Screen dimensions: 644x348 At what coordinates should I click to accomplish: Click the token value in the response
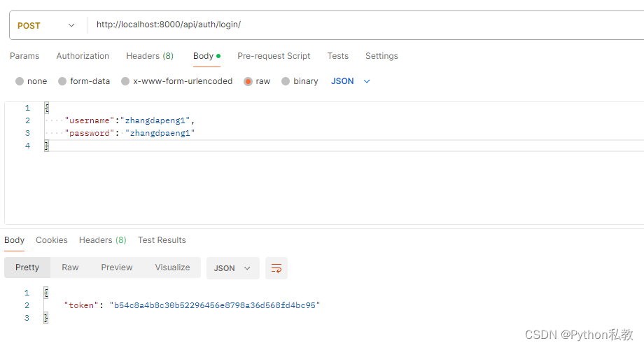[215, 305]
